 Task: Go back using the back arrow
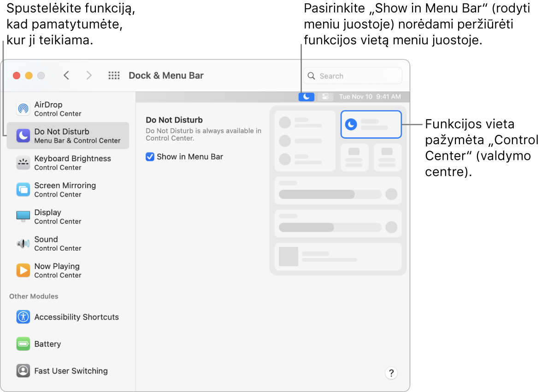pos(66,75)
